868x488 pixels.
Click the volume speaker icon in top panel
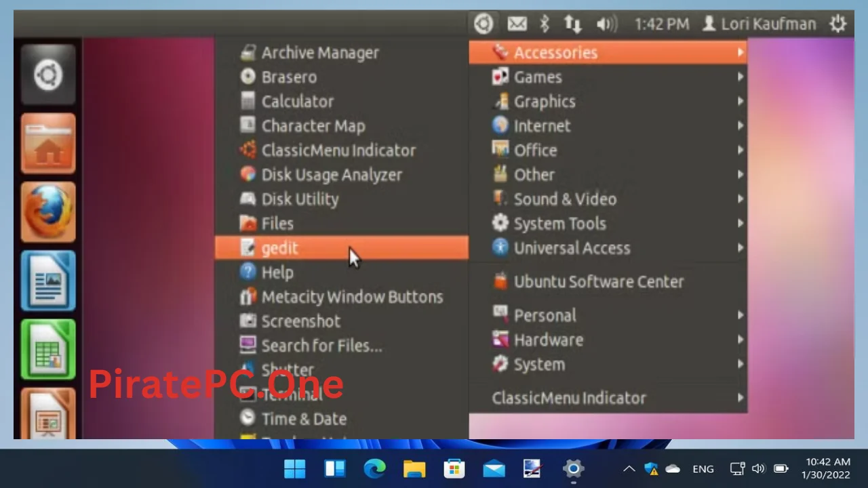[606, 24]
